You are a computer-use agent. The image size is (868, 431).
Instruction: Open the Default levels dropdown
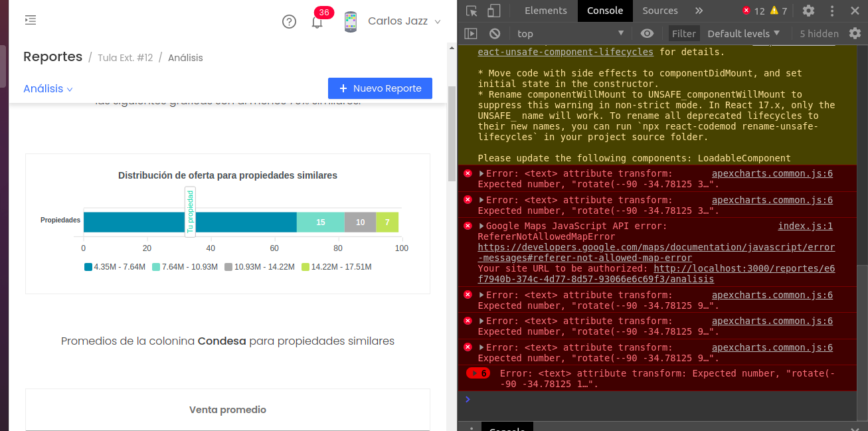(742, 33)
